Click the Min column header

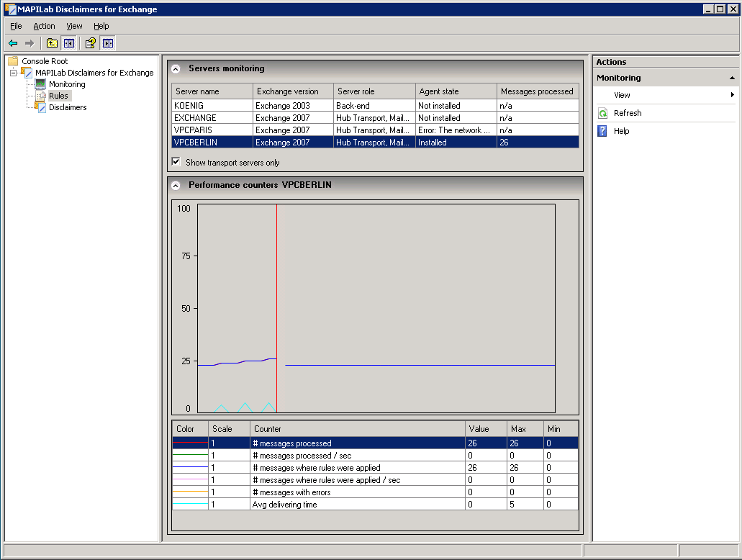[561, 429]
